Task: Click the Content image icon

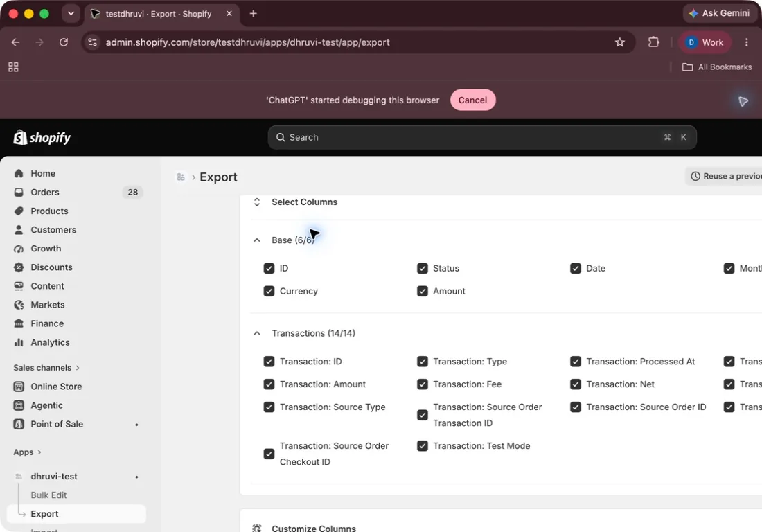Action: point(19,286)
